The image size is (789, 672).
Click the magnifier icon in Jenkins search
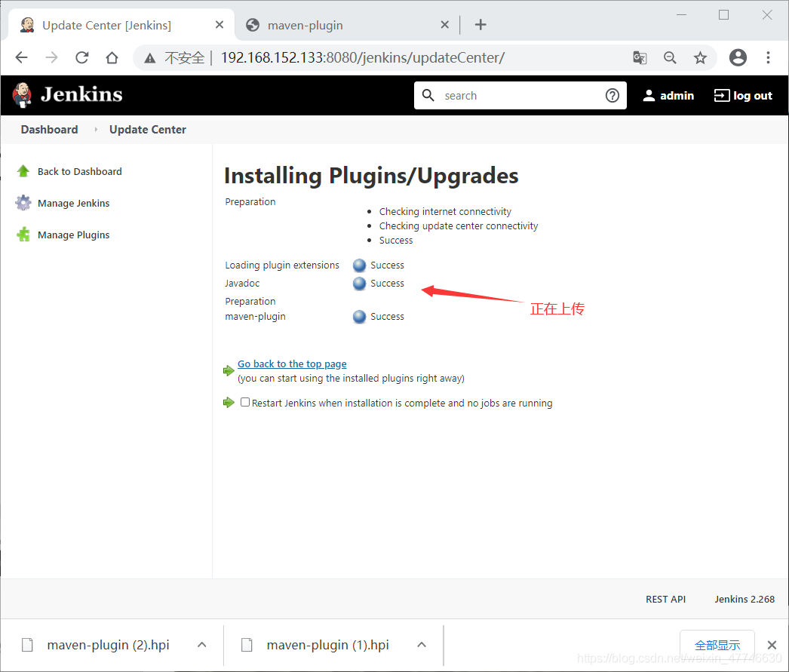point(428,95)
